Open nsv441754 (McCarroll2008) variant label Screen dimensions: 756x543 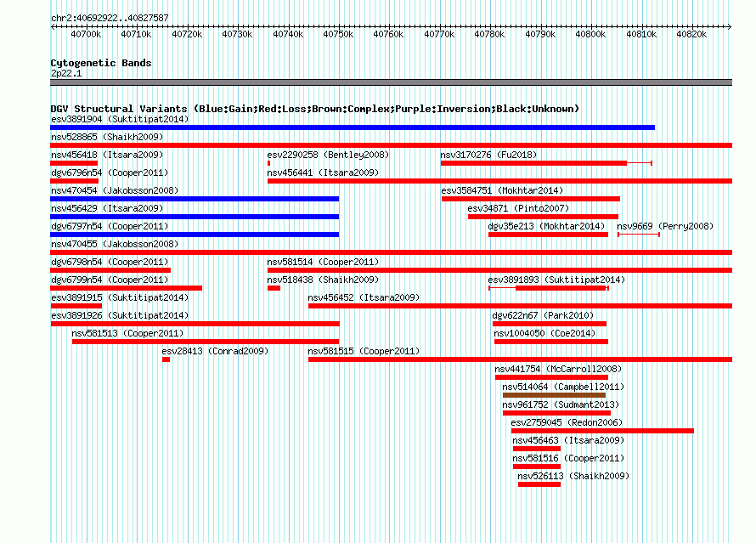[x=558, y=369]
